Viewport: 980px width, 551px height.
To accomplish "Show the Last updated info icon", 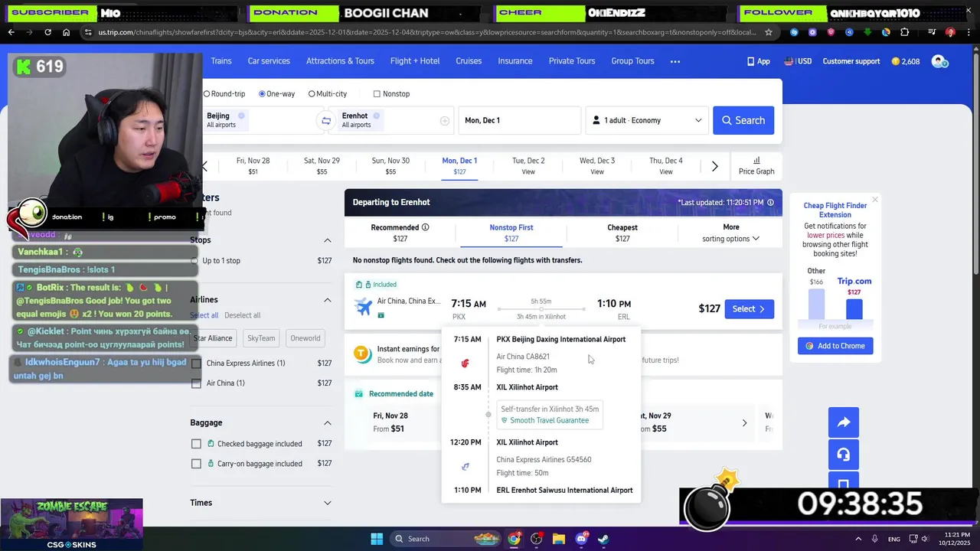I will click(x=770, y=203).
